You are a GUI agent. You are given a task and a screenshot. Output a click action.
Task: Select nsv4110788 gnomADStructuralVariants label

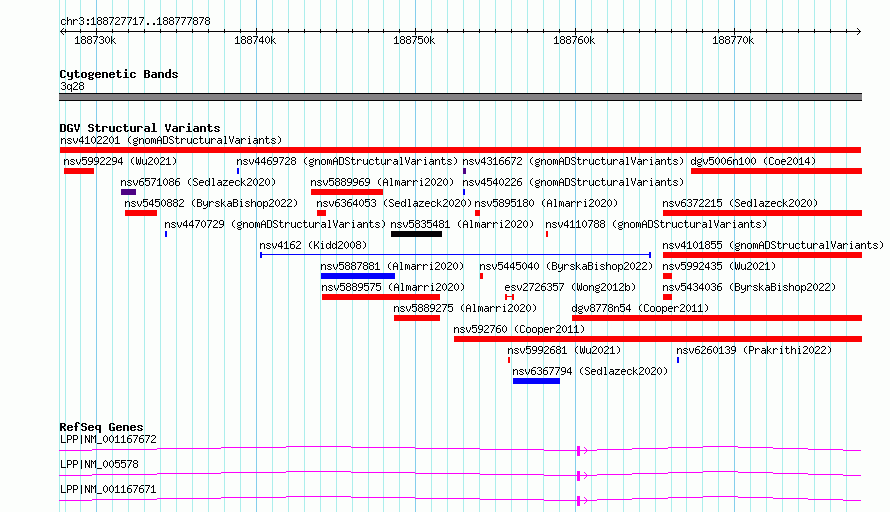pyautogui.click(x=656, y=224)
